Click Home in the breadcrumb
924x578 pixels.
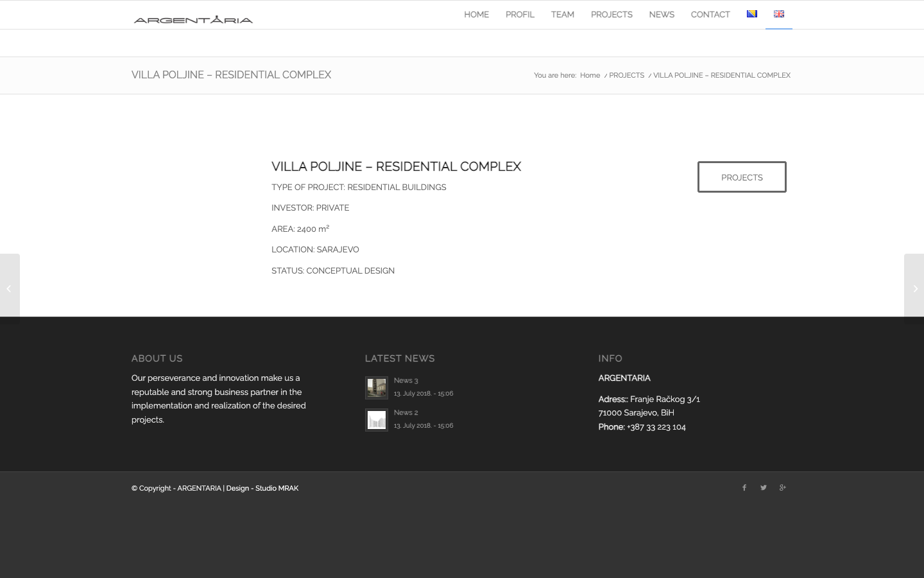coord(590,75)
